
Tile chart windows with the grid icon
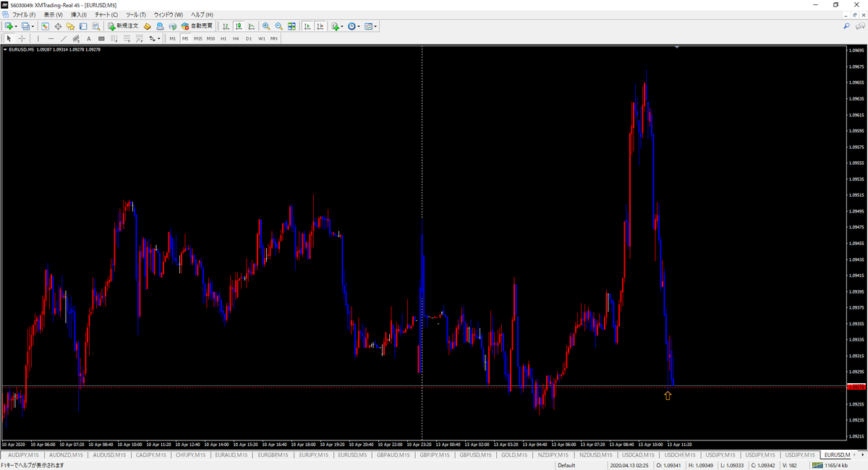point(292,26)
